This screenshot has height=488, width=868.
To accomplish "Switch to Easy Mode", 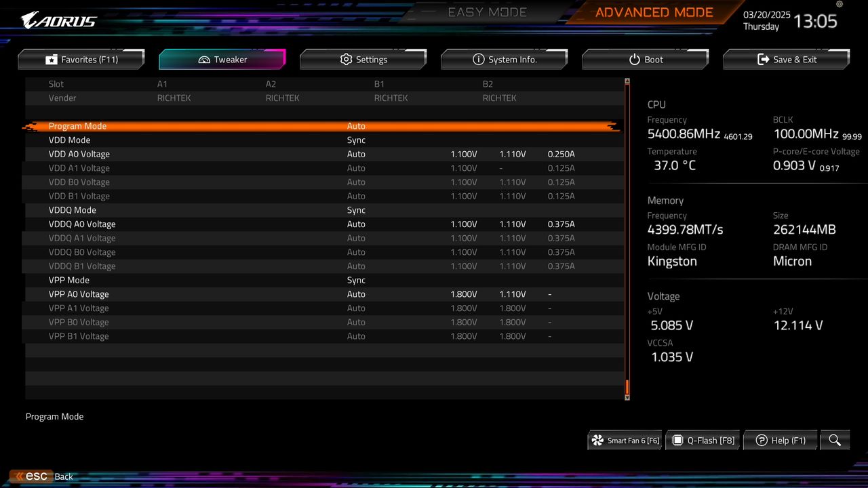I will tap(488, 12).
